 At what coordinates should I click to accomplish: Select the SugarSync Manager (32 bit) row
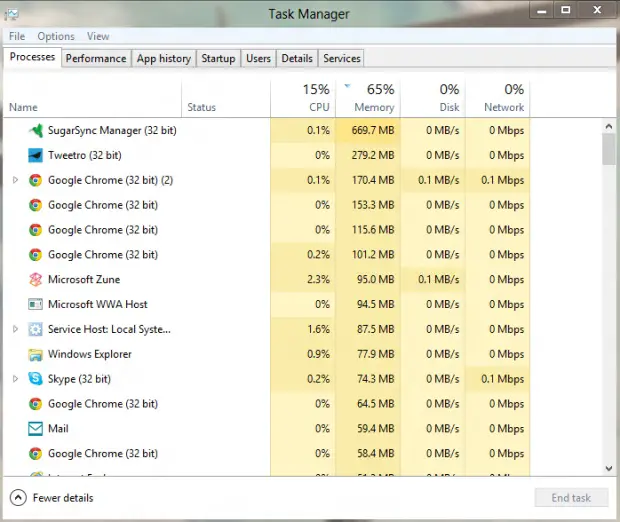[x=267, y=130]
